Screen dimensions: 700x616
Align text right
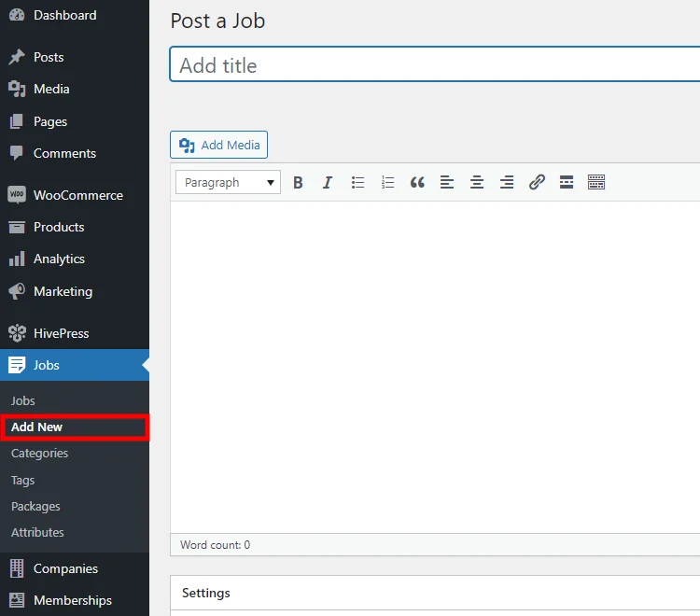pyautogui.click(x=507, y=182)
